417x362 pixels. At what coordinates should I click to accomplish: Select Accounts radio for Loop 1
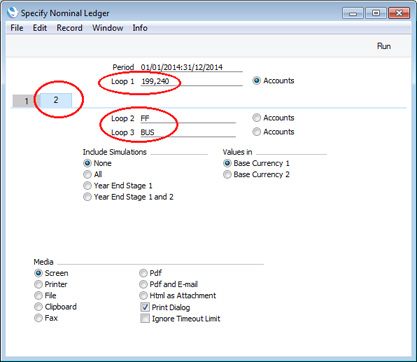(x=256, y=81)
